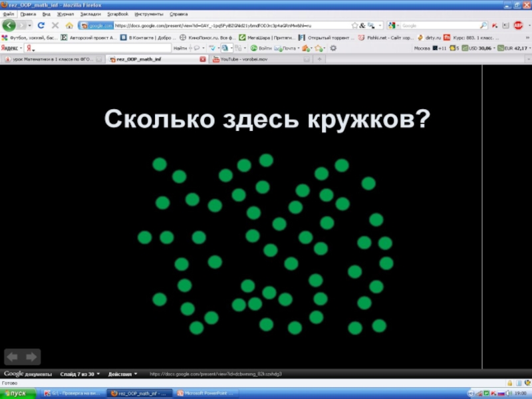Switch to Microsoft PowerPoint taskbar window
Image resolution: width=532 pixels, height=399 pixels.
(x=205, y=393)
